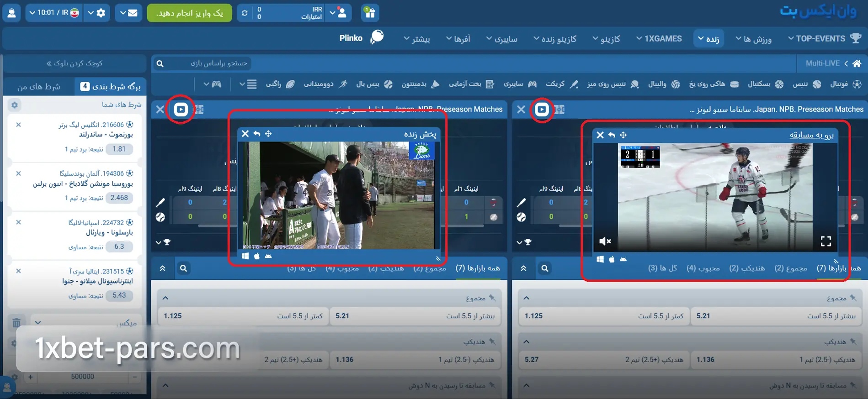The width and height of the screenshot is (868, 399).
Task: Click کوچک کردن بلوک collapse block
Action: click(75, 63)
